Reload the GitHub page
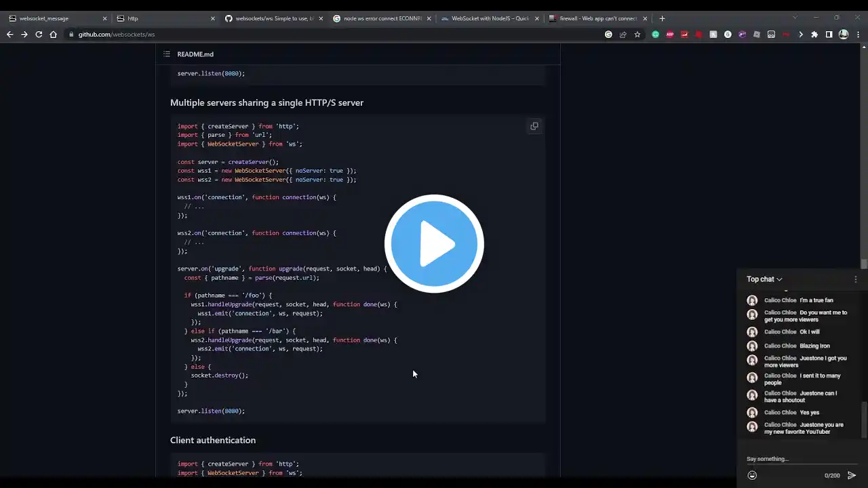 pyautogui.click(x=39, y=35)
